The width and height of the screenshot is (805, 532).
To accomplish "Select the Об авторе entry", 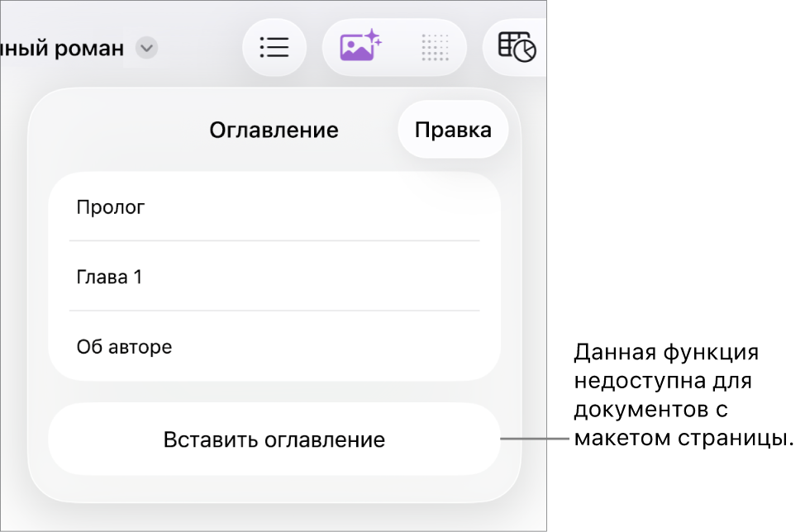I will click(274, 347).
